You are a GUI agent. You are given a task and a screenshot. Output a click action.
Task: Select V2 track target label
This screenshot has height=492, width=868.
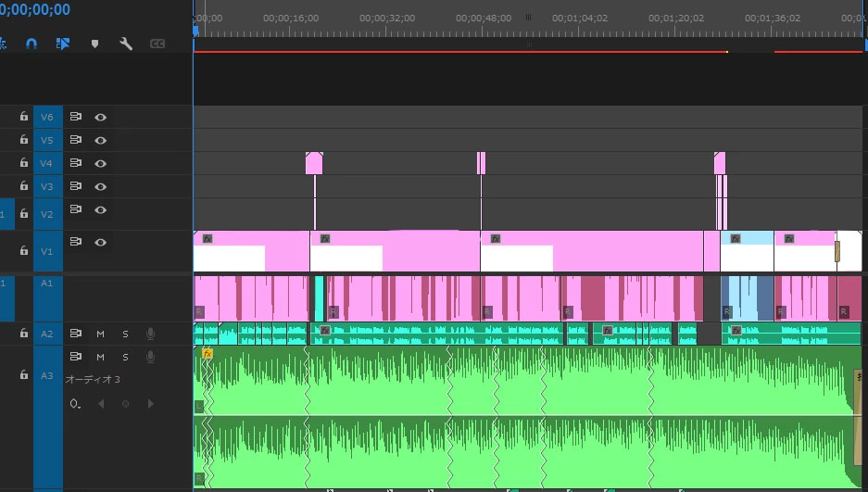pyautogui.click(x=47, y=214)
